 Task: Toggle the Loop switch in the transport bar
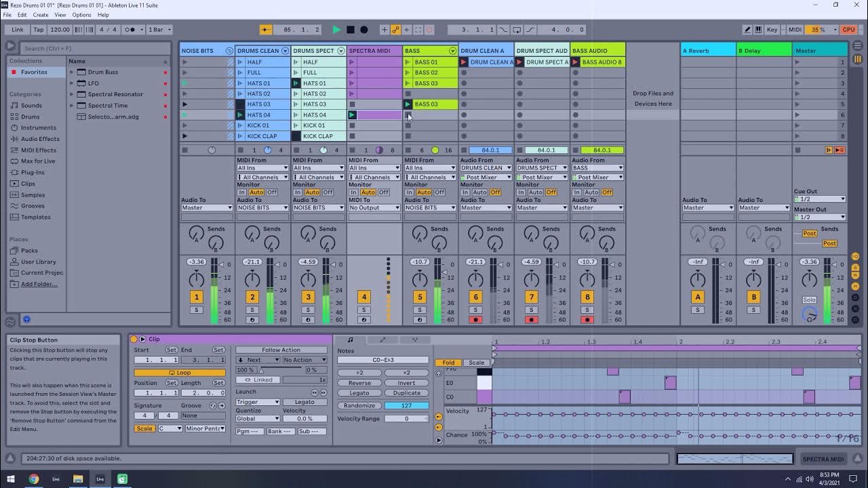[x=517, y=30]
